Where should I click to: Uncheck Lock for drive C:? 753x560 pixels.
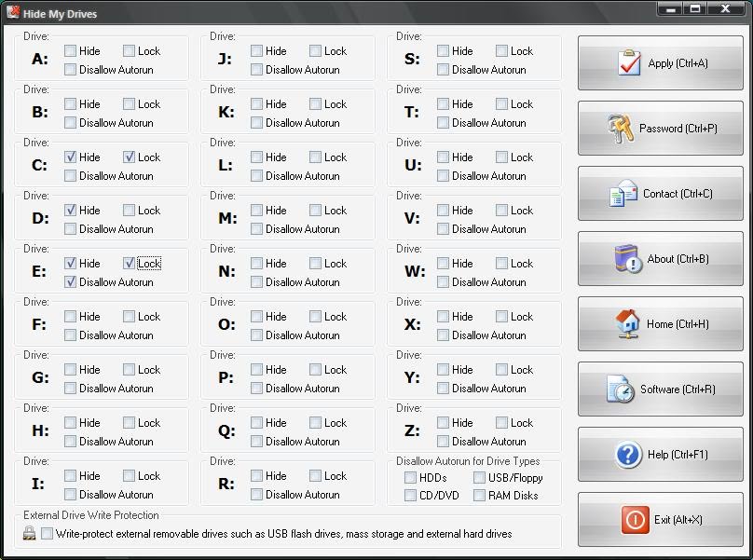(129, 157)
